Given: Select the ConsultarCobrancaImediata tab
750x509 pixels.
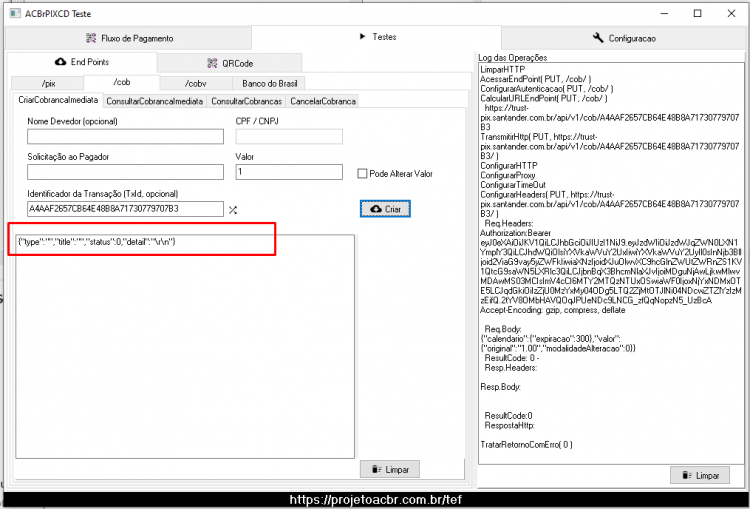Looking at the screenshot, I should tap(154, 101).
